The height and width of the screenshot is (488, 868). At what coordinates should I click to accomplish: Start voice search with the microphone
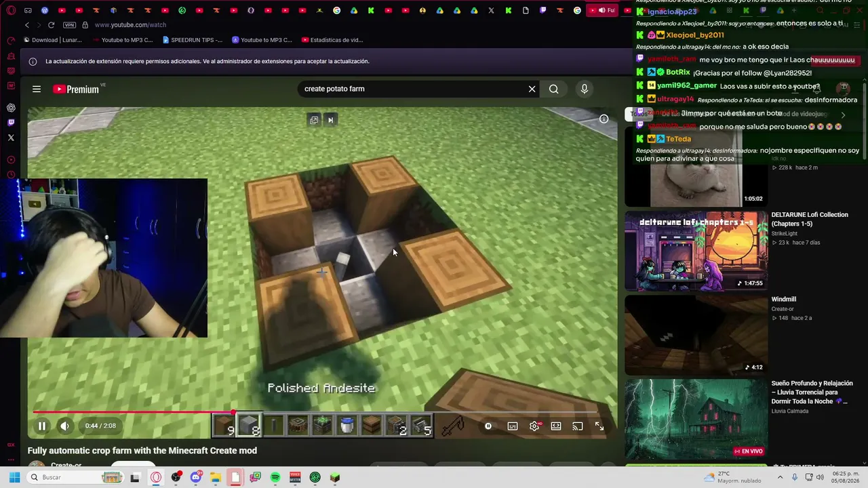pos(585,89)
